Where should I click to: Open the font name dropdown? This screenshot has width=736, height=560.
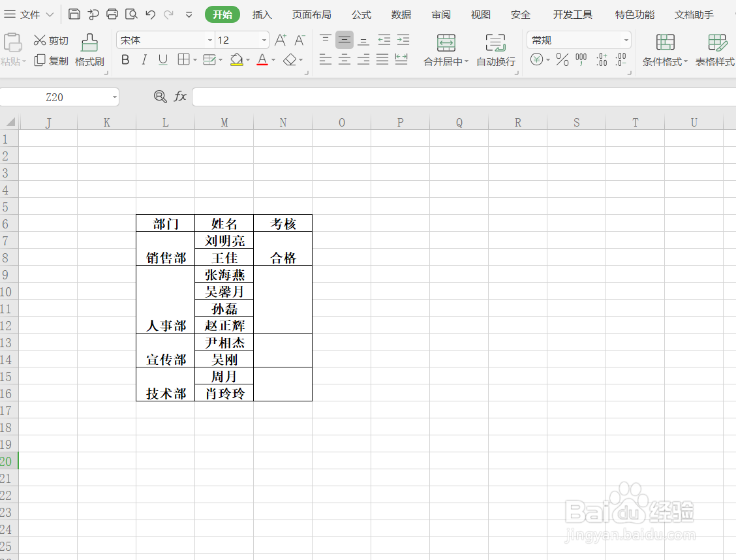(x=210, y=40)
